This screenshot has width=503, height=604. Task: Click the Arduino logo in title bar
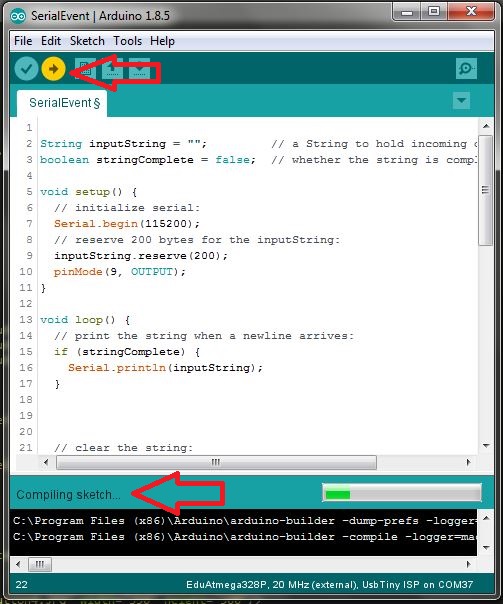18,16
